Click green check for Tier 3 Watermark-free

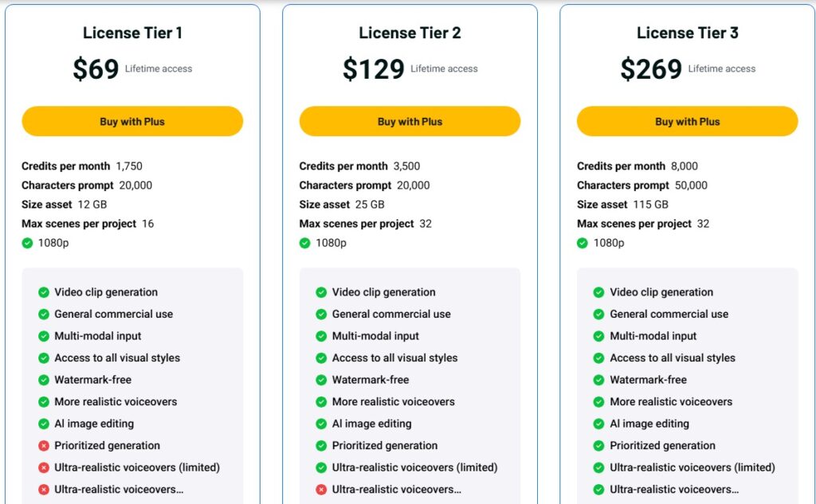point(599,380)
